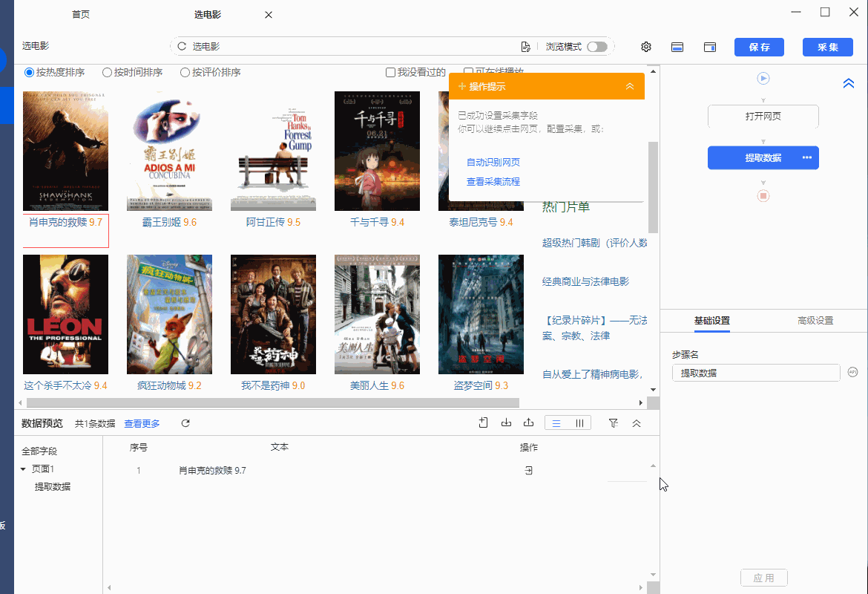The width and height of the screenshot is (868, 594).
Task: Close the 选电影 tab
Action: point(269,15)
